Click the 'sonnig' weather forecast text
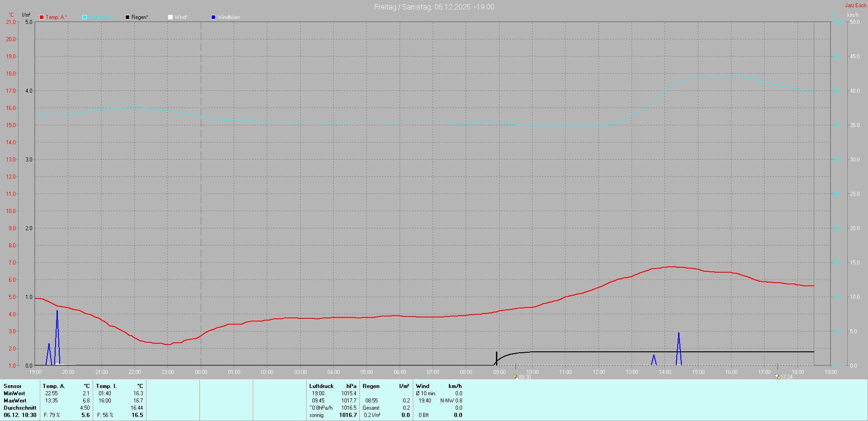 316,415
